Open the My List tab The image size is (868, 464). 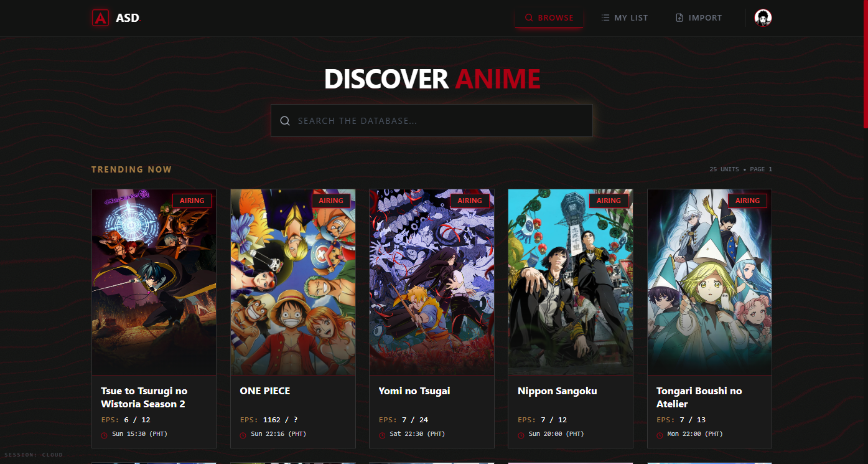point(625,18)
